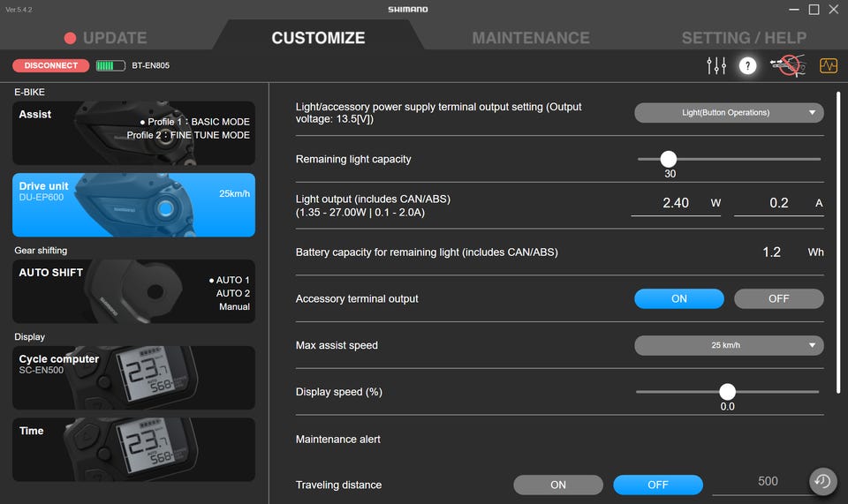Click the reset circular arrow button
848x504 pixels.
(822, 481)
